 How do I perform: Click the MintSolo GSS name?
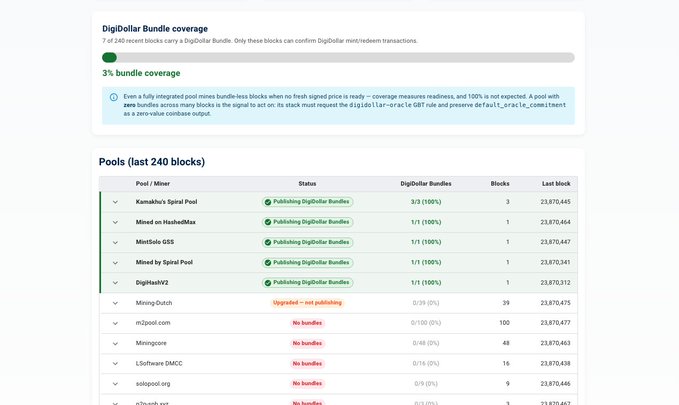155,242
